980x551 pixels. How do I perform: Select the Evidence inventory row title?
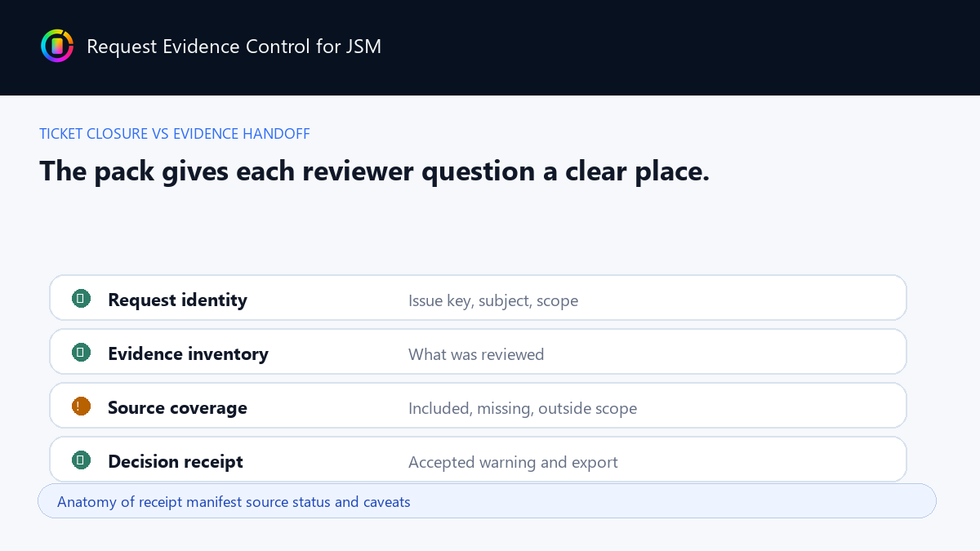(x=188, y=353)
